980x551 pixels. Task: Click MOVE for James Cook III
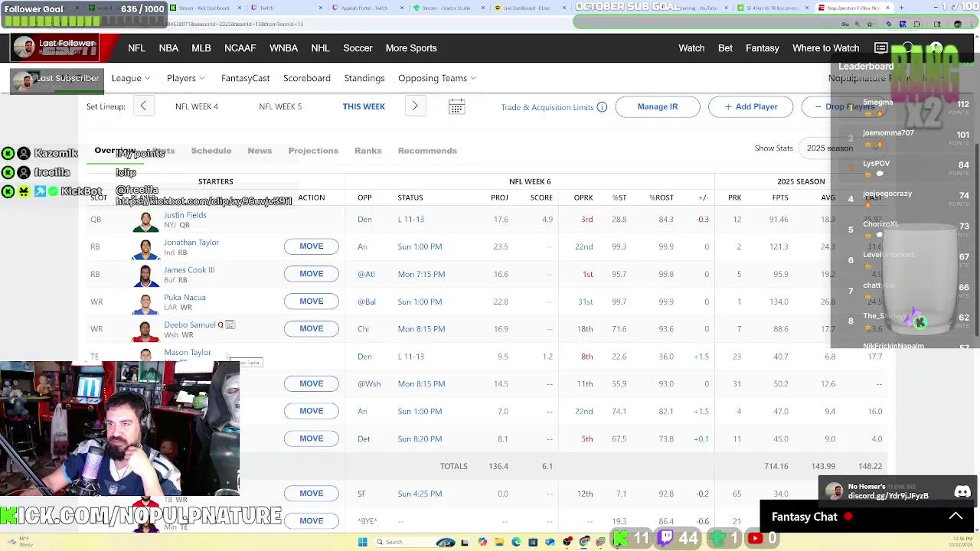tap(312, 274)
